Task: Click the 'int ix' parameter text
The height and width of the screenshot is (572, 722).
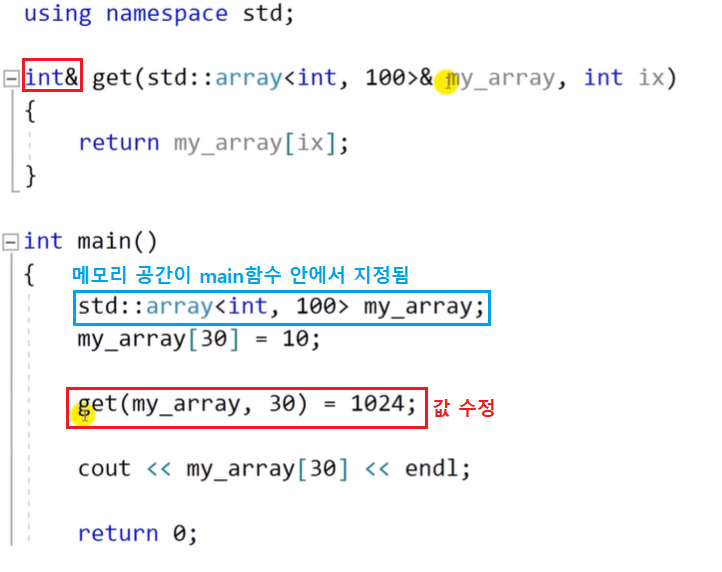Action: (x=625, y=77)
